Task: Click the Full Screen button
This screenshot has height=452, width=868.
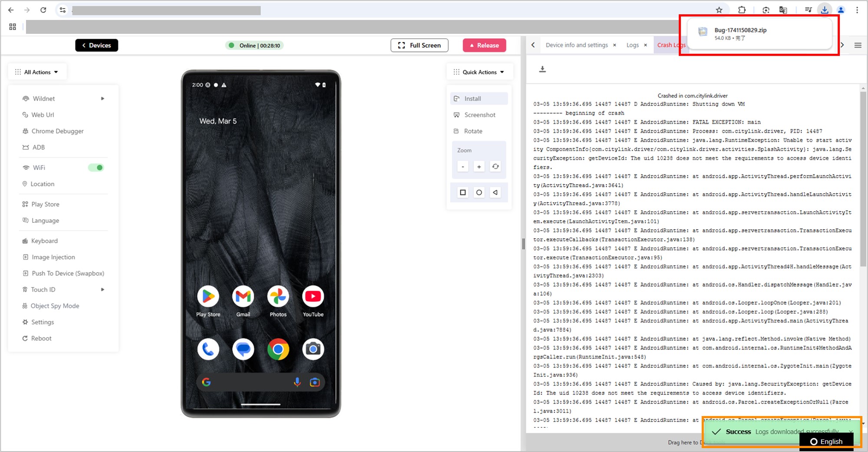Action: coord(419,45)
